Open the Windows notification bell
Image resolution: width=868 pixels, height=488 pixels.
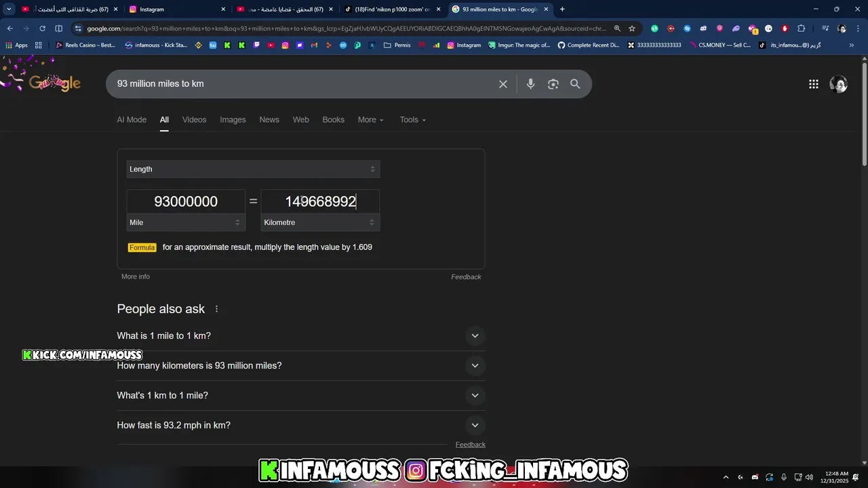(x=856, y=477)
